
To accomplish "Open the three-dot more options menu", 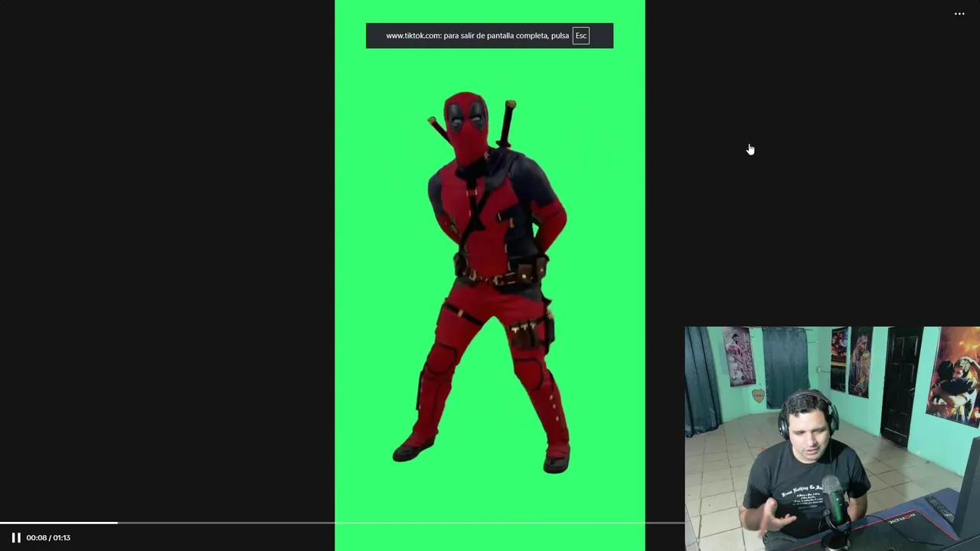I will point(959,14).
